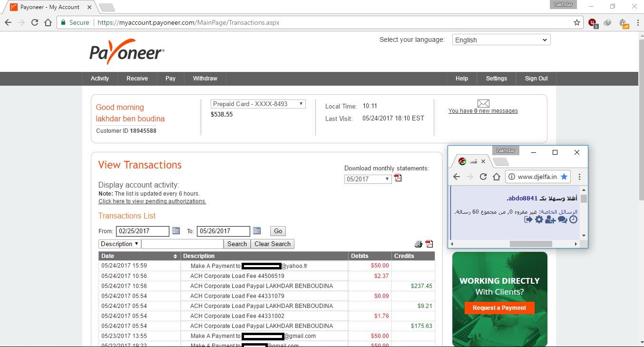The height and width of the screenshot is (347, 644).
Task: Sort by Date column arrows
Action: point(175,256)
